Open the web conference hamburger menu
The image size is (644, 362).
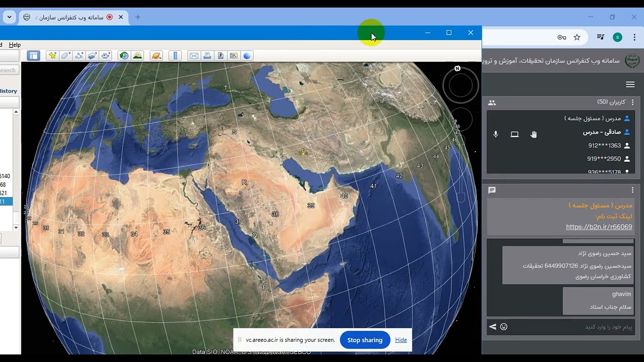pyautogui.click(x=630, y=84)
